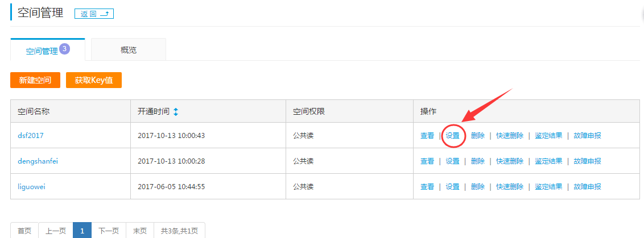Go to 上一页 previous page

click(x=56, y=231)
